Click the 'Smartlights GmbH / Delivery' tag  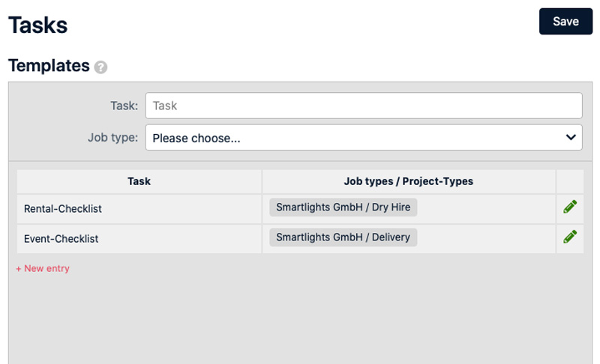pos(343,237)
